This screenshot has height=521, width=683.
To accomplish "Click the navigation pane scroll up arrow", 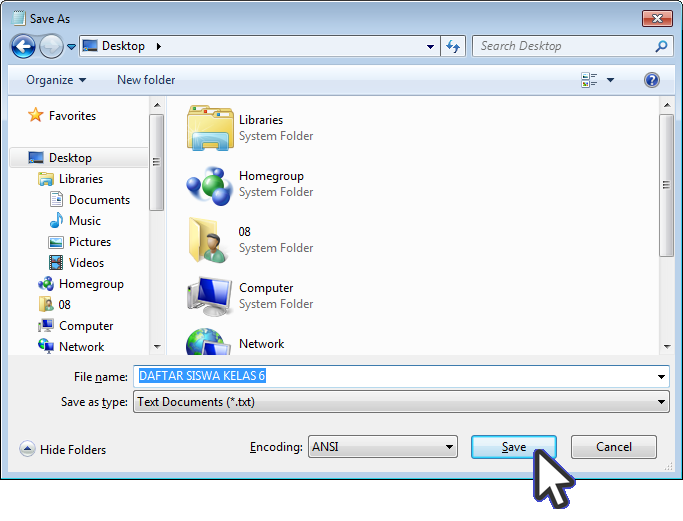I will coord(157,105).
